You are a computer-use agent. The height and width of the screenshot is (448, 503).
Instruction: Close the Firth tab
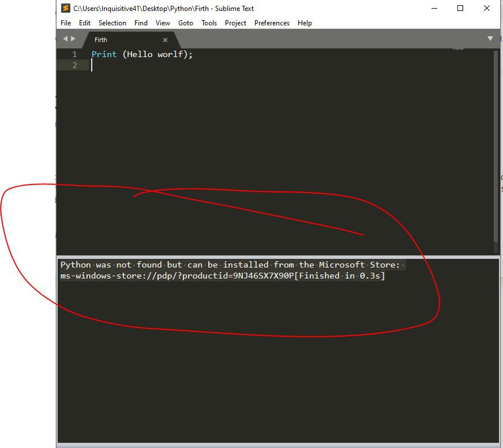pyautogui.click(x=165, y=40)
